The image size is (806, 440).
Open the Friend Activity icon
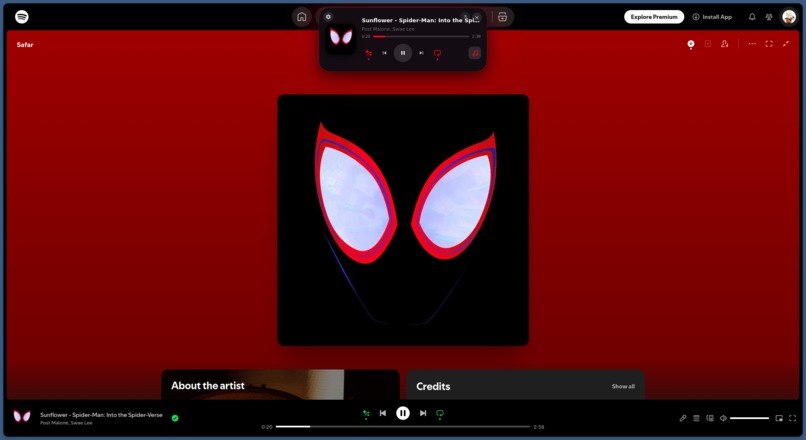769,17
